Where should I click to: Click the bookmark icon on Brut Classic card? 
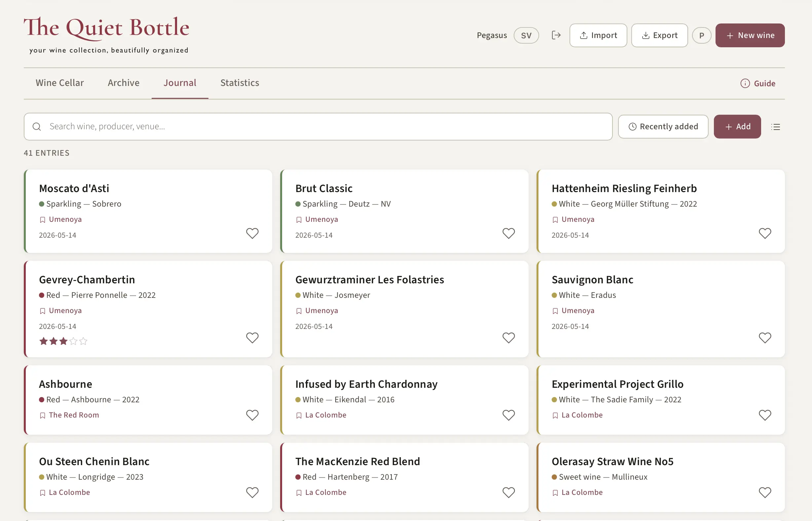coord(299,220)
